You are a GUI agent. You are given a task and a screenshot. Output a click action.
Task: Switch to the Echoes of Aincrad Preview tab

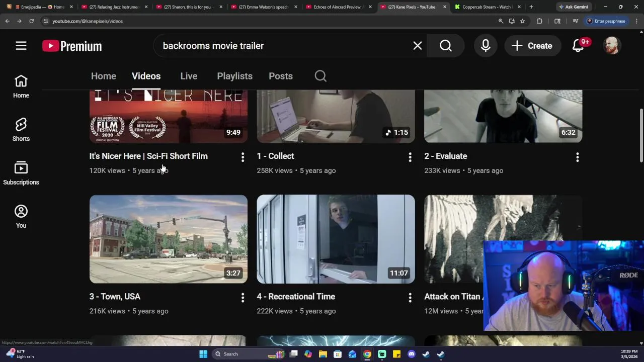338,7
